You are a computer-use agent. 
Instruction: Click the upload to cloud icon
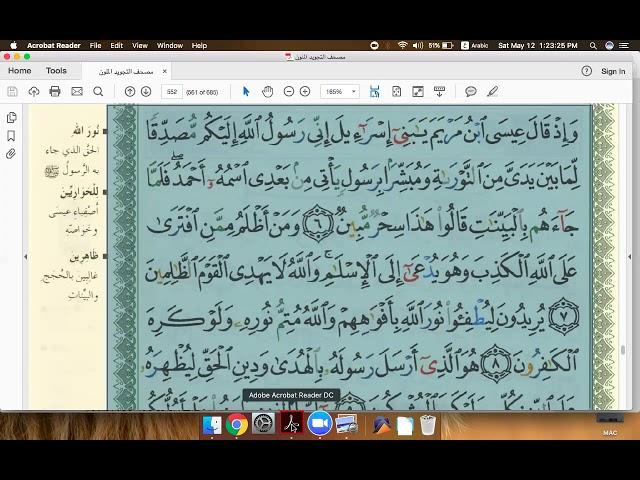pyautogui.click(x=34, y=91)
